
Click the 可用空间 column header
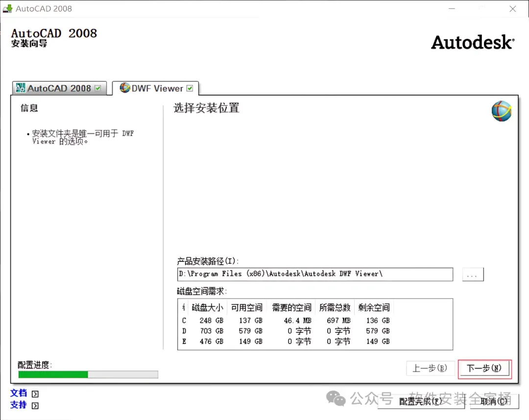pyautogui.click(x=246, y=307)
